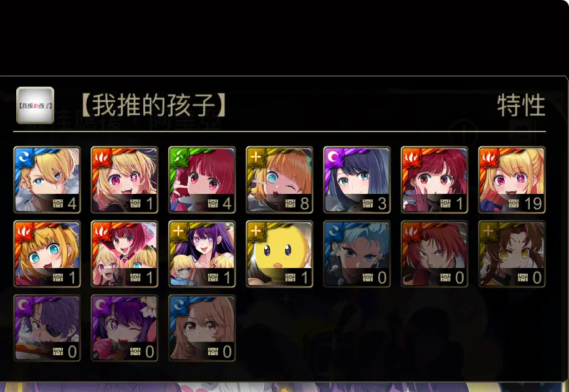Choose the winking purple-haired girl card with count 0
Screen dimensions: 569x392
(x=125, y=328)
